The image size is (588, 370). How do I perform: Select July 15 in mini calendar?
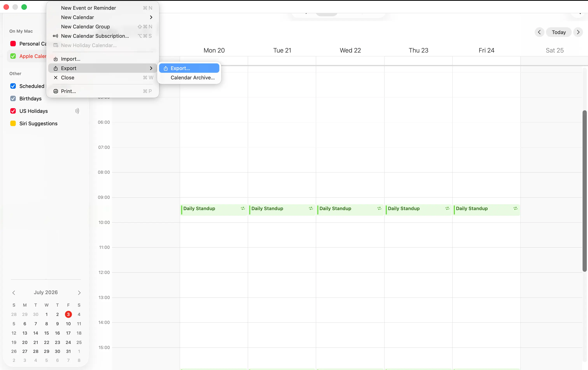coord(46,333)
